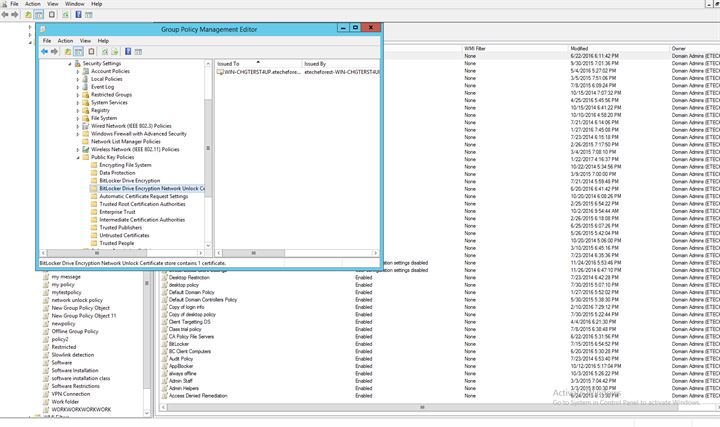Collapse the Public Key Policies node
Image resolution: width=720 pixels, height=427 pixels.
point(78,157)
